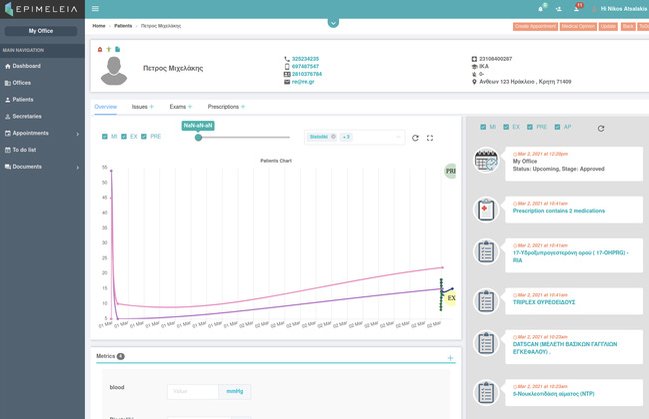This screenshot has width=649, height=419.
Task: Refresh the timeline panel
Action: [x=600, y=129]
